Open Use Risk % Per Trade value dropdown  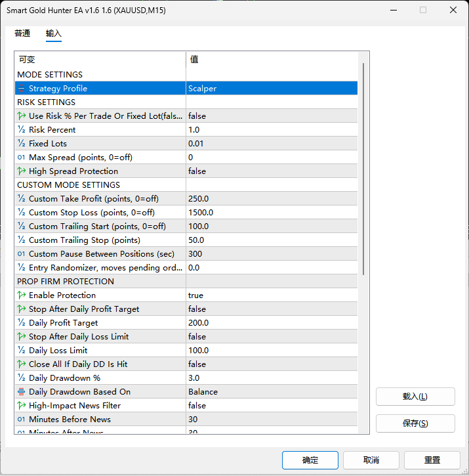point(272,116)
